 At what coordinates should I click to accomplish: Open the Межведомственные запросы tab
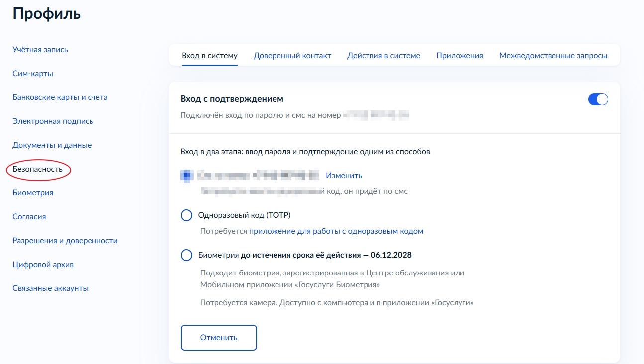[x=553, y=56]
